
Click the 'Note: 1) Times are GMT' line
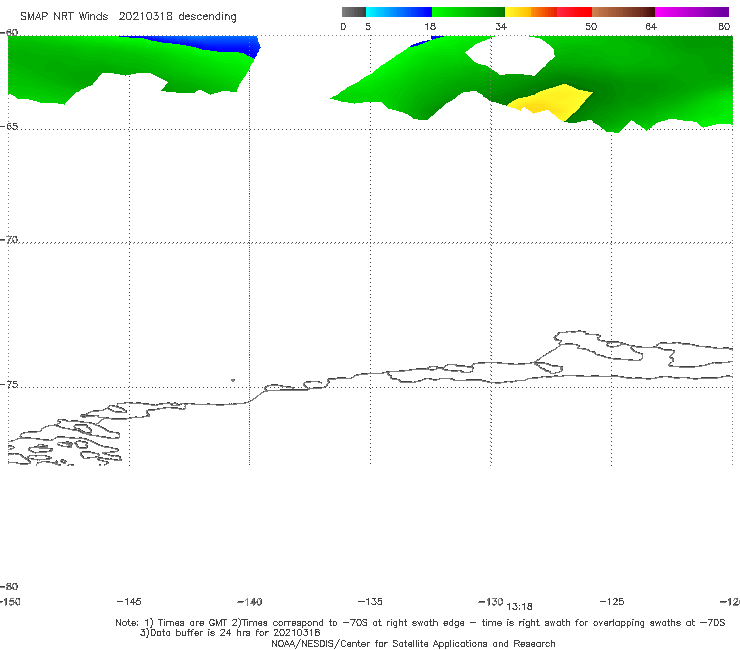pyautogui.click(x=420, y=623)
